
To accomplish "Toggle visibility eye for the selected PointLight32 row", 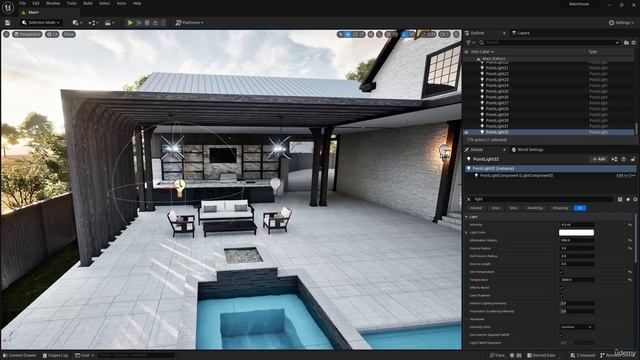I will pos(467,132).
